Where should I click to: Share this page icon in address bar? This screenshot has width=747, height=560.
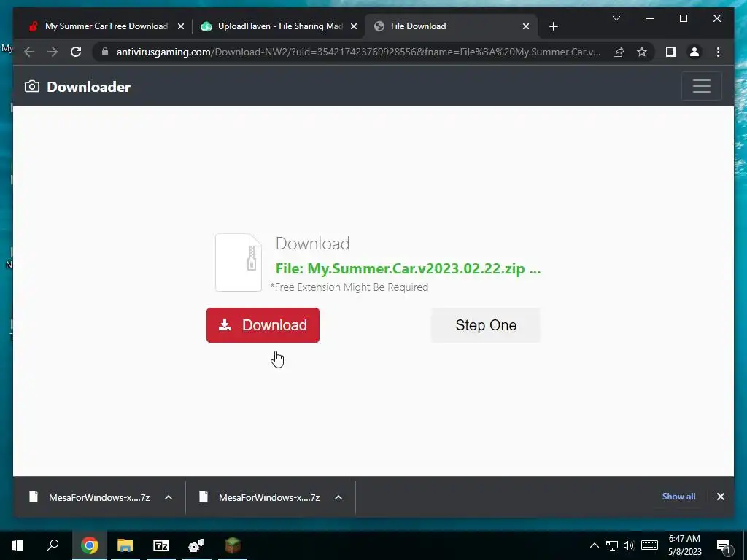[619, 52]
